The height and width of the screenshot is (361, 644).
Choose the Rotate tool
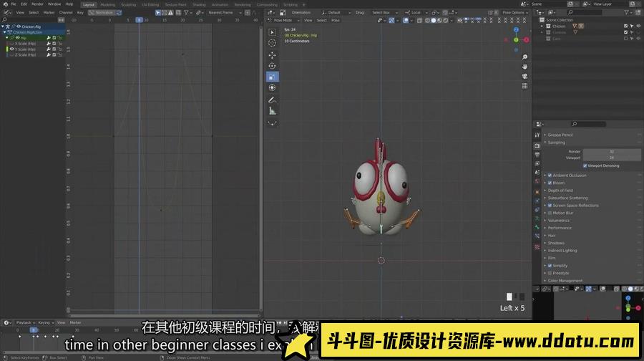272,66
